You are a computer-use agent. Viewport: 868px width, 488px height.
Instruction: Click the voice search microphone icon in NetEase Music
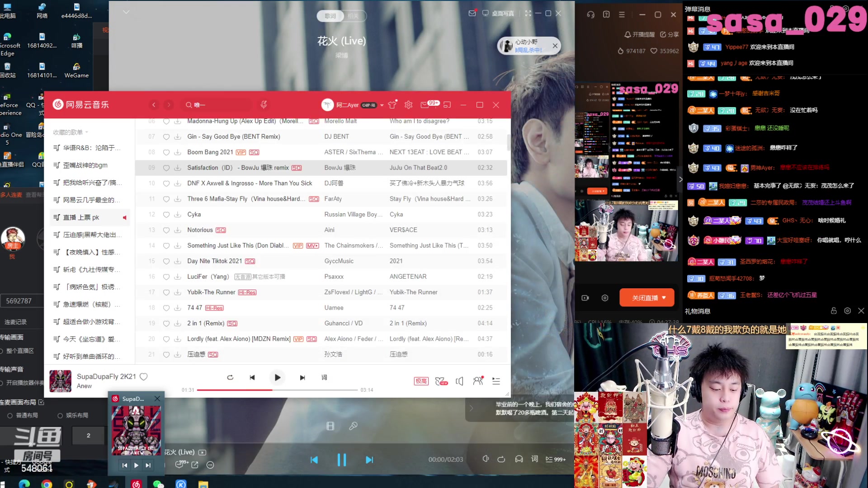[264, 105]
